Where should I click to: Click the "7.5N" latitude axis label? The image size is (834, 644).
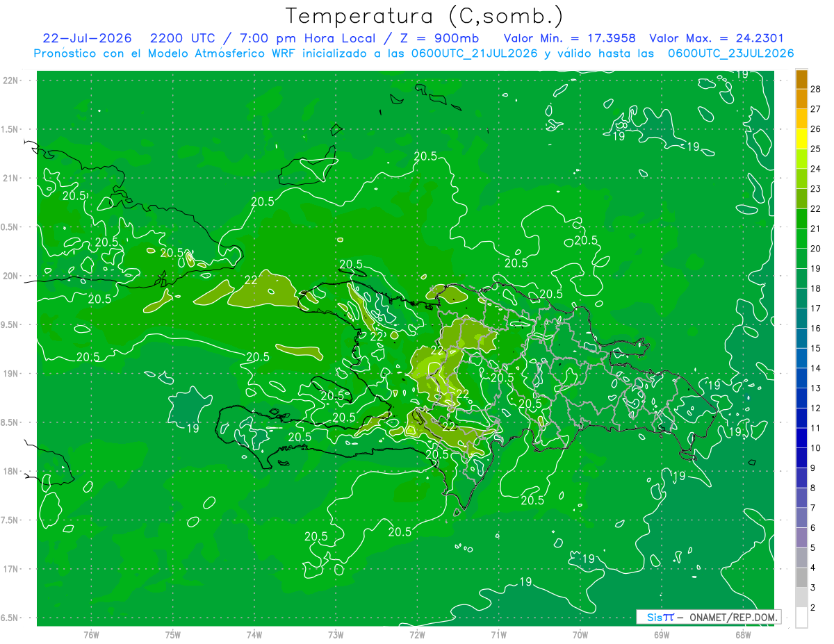pos(10,520)
